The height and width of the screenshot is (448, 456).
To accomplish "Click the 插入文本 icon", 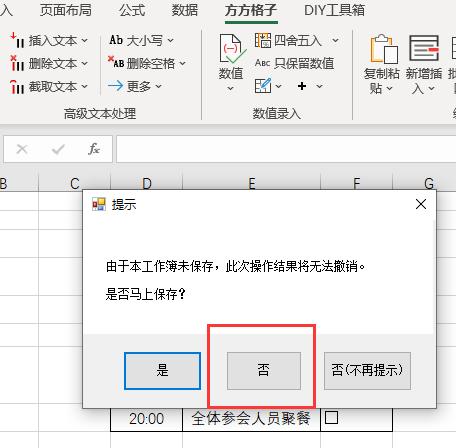I will (17, 40).
